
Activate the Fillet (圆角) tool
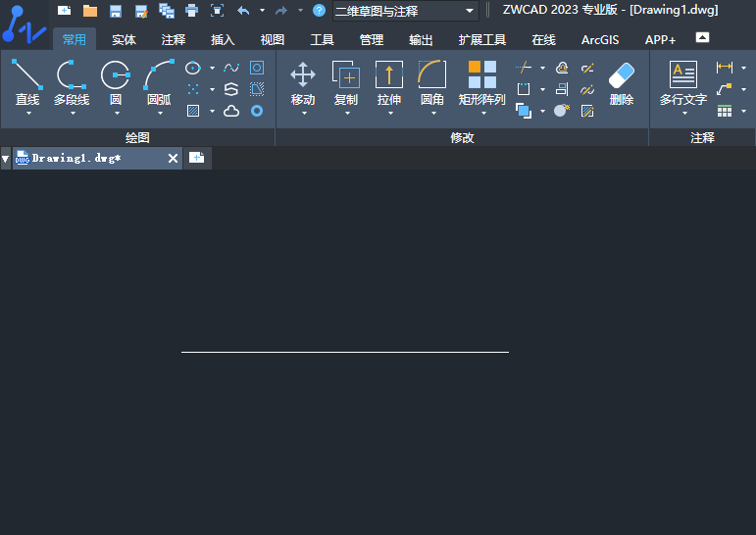click(432, 82)
